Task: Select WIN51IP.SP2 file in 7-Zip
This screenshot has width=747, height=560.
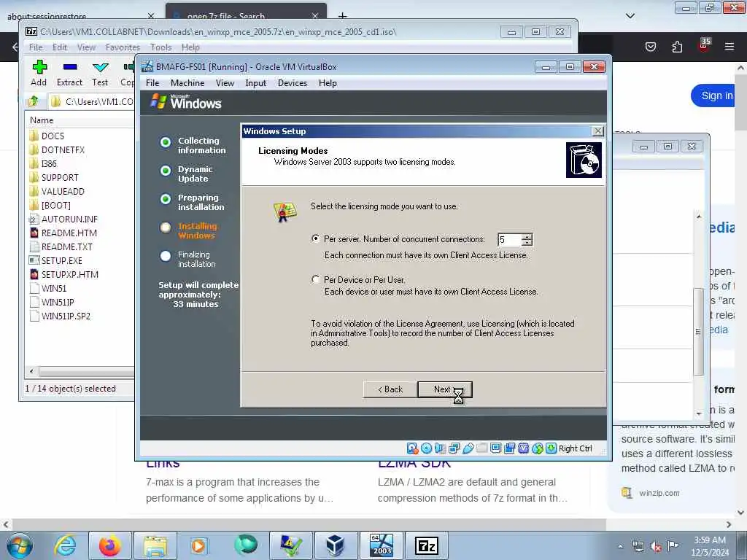Action: (65, 316)
